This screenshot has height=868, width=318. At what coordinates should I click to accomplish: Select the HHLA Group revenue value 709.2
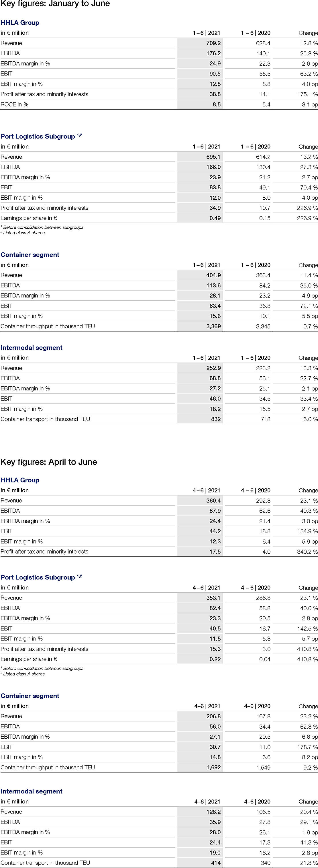point(213,43)
